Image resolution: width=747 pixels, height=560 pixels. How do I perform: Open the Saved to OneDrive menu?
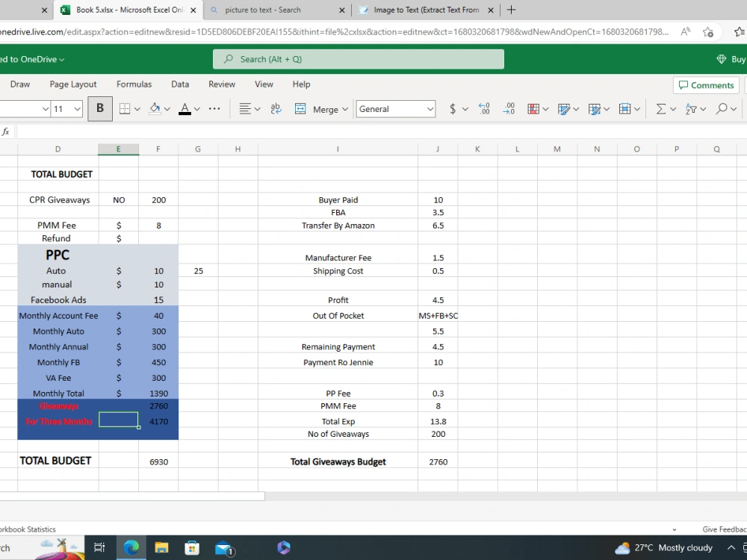(x=32, y=59)
